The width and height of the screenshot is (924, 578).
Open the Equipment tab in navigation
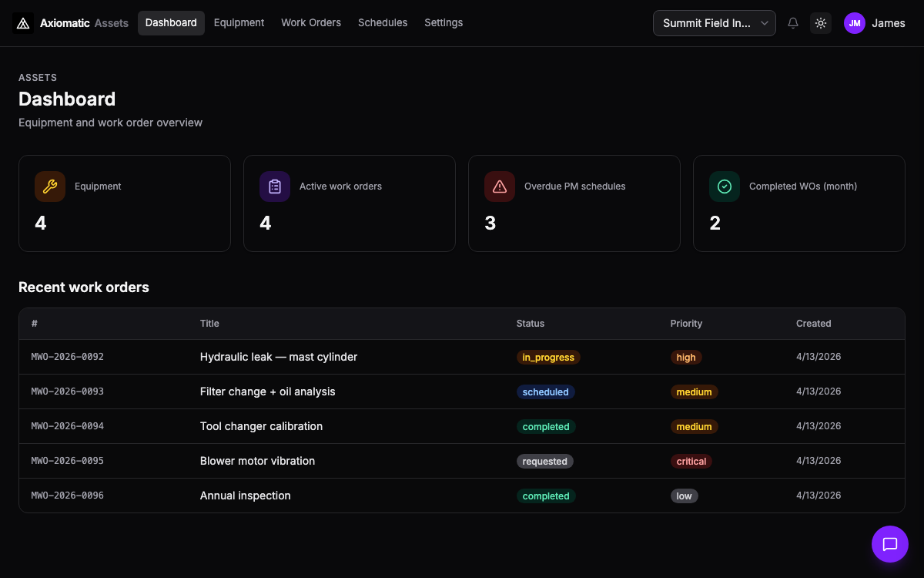point(239,23)
